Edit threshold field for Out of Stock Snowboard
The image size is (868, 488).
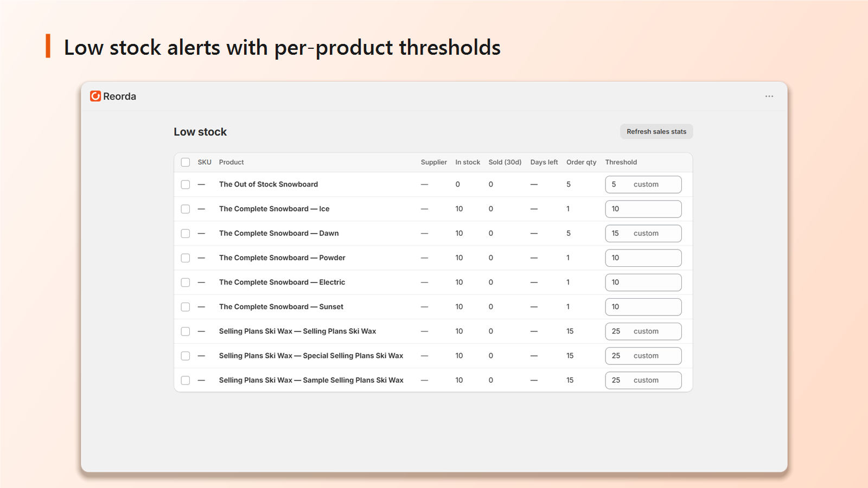[643, 184]
